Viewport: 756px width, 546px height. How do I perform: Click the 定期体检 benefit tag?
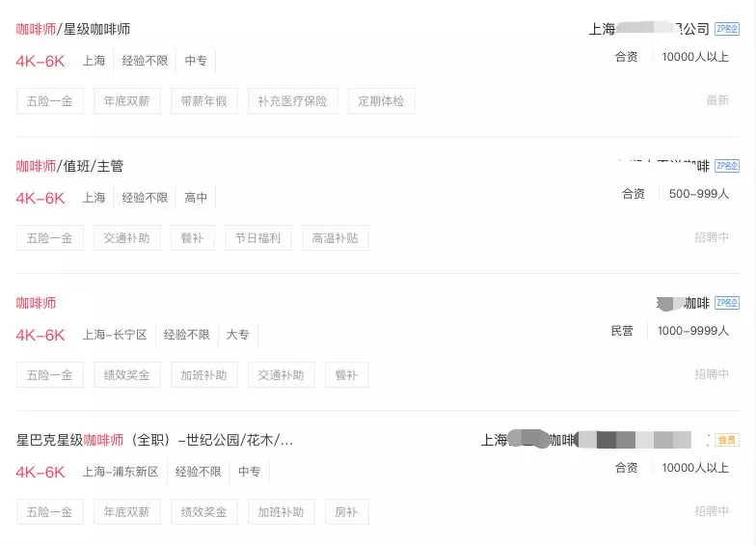click(381, 100)
